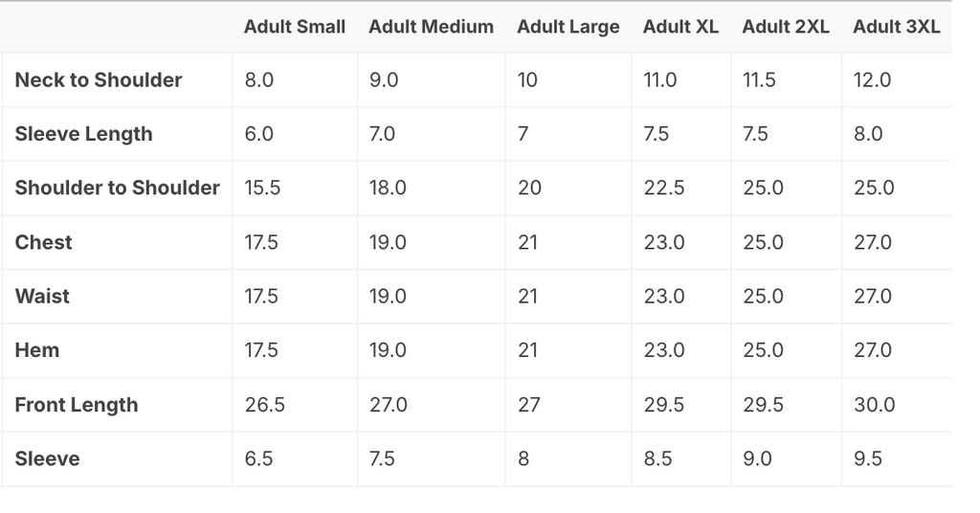Click the Adult 2XL column header
980x513 pixels.
pyautogui.click(x=785, y=27)
